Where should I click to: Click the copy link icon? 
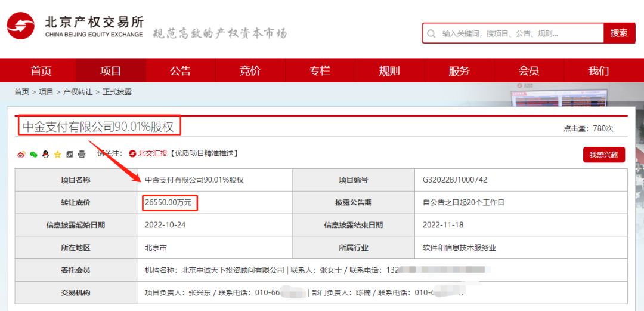coord(69,154)
